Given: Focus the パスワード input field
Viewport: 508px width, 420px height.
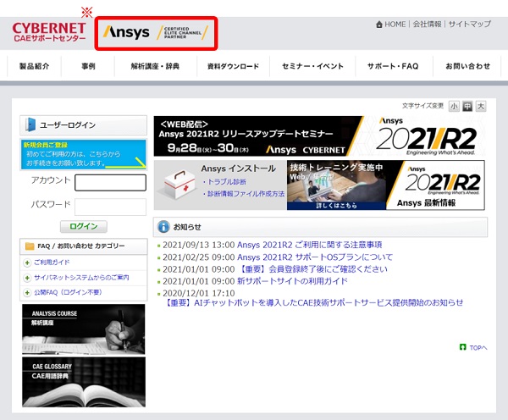Looking at the screenshot, I should [x=110, y=207].
